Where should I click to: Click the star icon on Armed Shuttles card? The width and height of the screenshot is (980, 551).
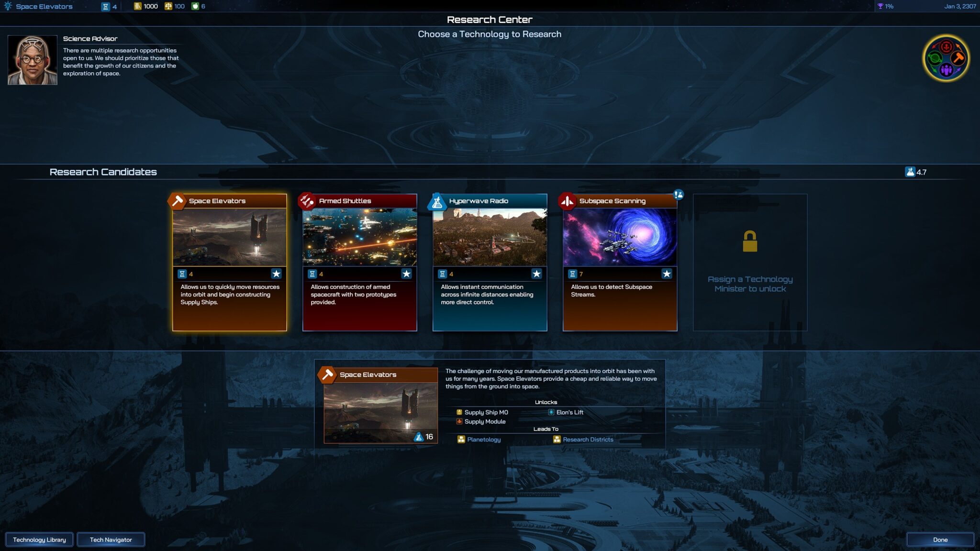(407, 274)
